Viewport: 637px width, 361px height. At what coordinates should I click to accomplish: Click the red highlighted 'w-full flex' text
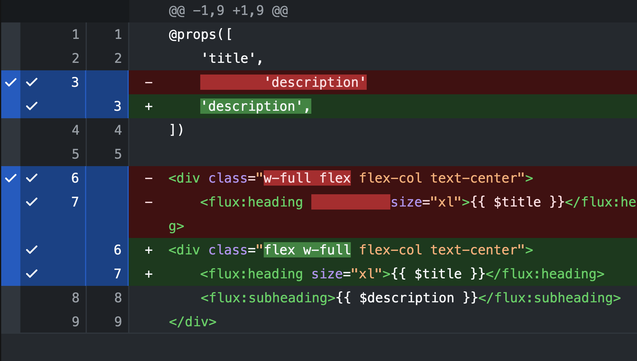[x=307, y=178]
